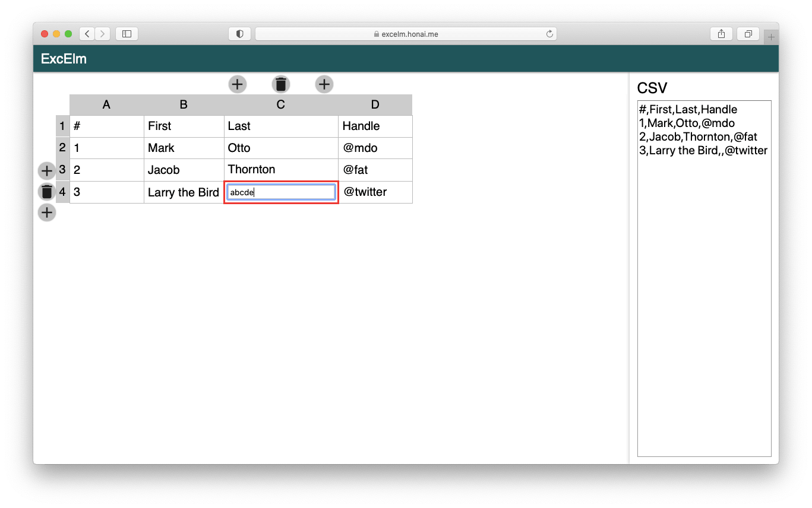Delete row 4 with the trash icon
Screen dimensions: 812x508
tap(47, 192)
